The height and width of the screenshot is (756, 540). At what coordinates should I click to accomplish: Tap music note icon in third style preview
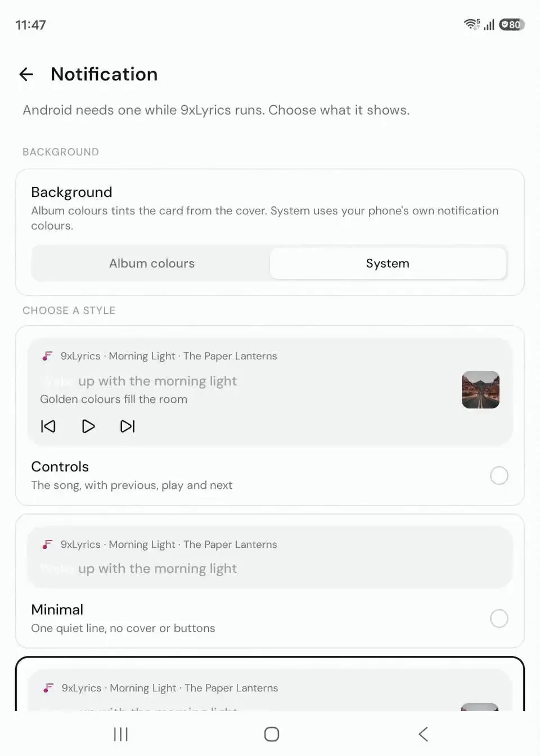(x=48, y=688)
